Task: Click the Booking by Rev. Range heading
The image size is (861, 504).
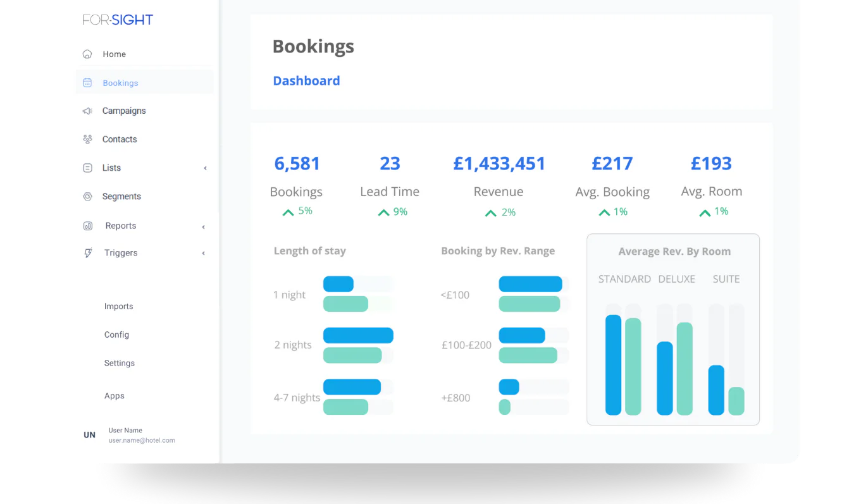Action: (498, 251)
